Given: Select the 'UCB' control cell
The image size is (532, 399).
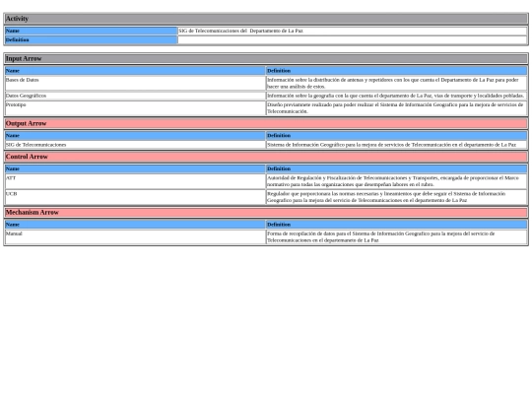Looking at the screenshot, I should click(x=135, y=197).
